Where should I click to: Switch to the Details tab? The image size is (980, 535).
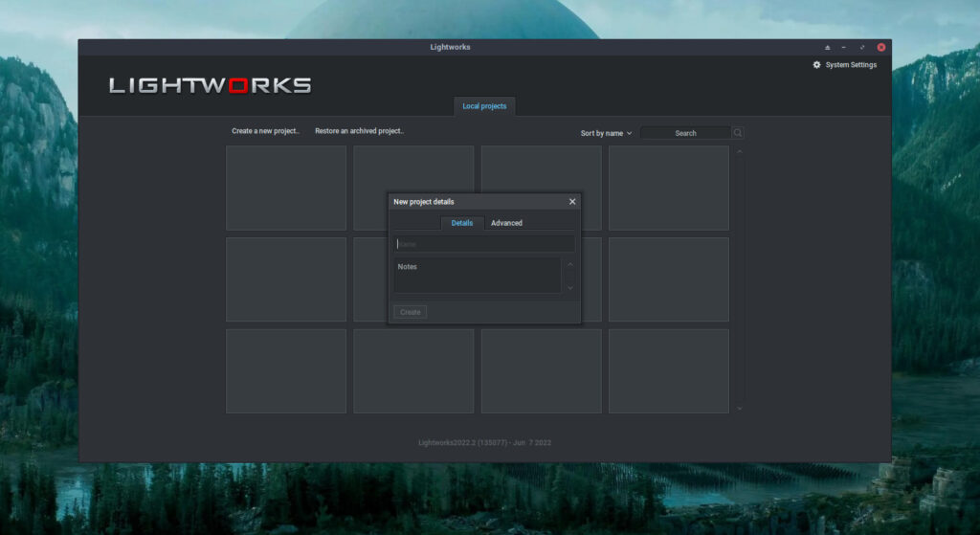pyautogui.click(x=462, y=223)
